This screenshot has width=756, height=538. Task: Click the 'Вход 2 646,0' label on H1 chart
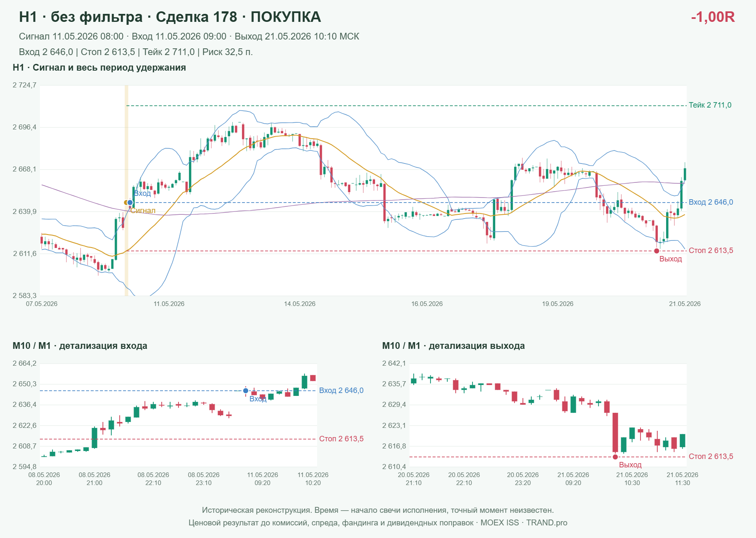(711, 202)
